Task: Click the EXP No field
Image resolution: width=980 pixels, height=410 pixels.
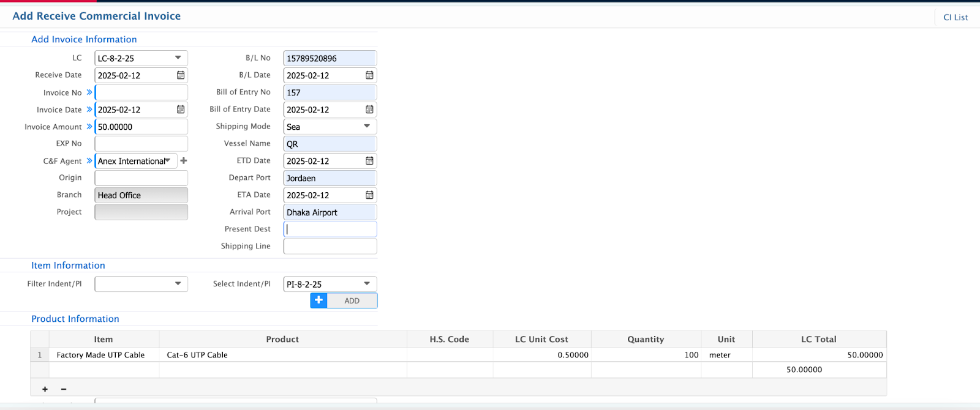Action: 141,144
